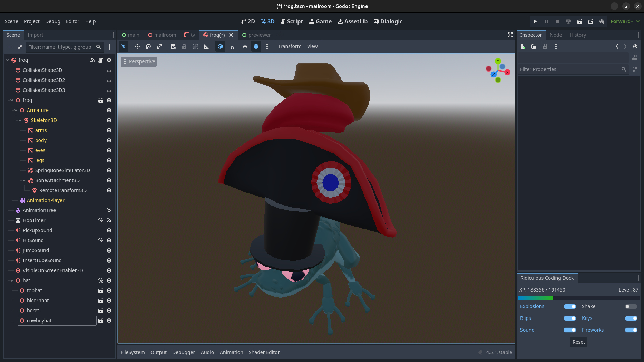Toggle distraction-free mode icon
This screenshot has height=362, width=644.
[510, 35]
